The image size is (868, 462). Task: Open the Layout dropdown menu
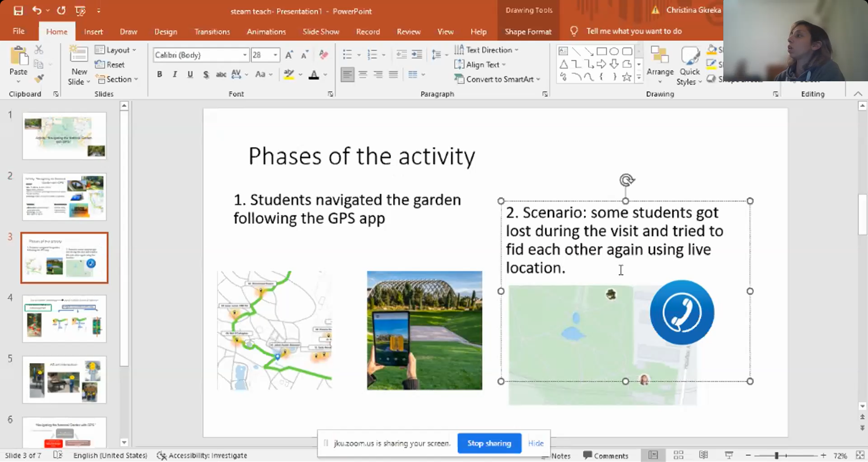tap(116, 50)
